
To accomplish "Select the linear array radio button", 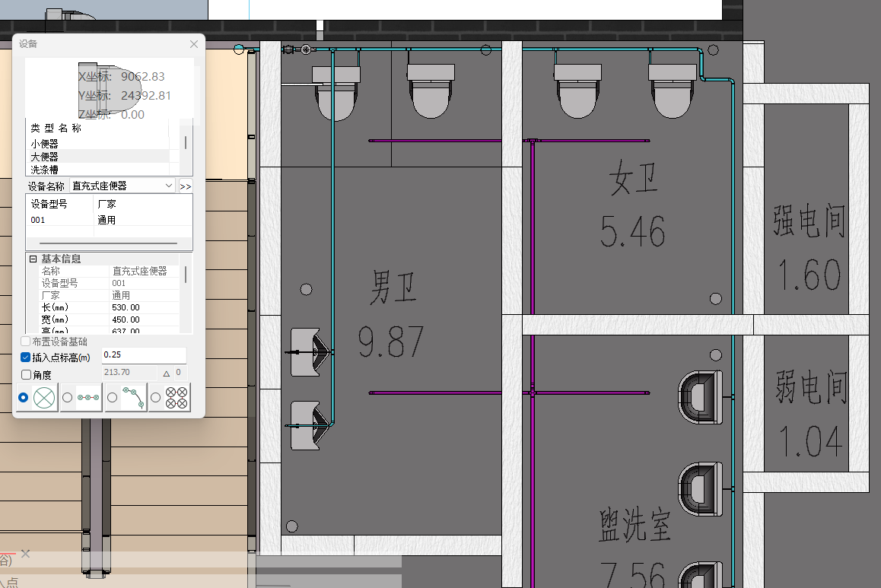I will point(68,397).
